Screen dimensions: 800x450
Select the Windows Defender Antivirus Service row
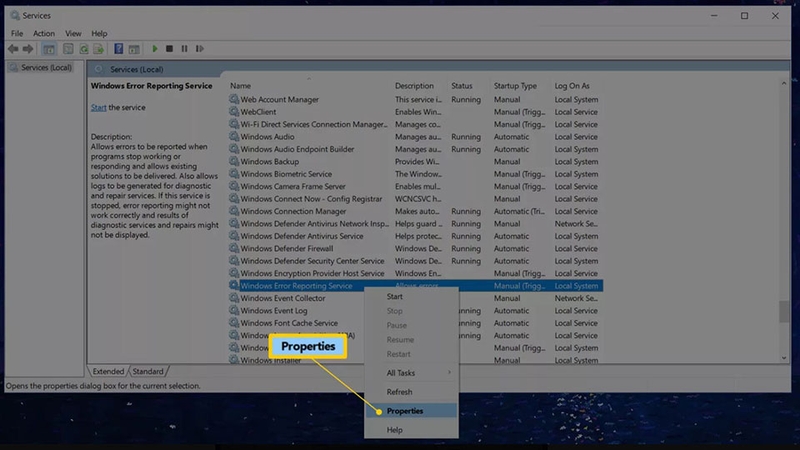click(x=415, y=236)
